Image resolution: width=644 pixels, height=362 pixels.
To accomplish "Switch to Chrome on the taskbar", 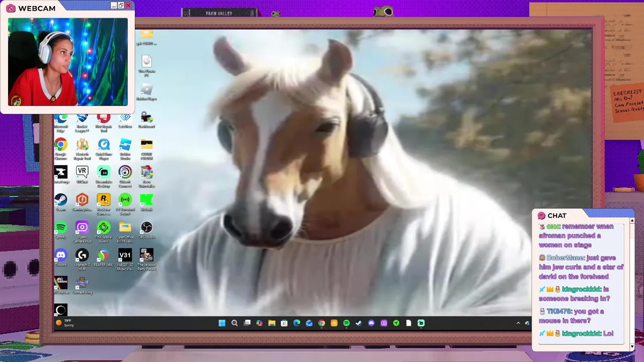I will [321, 323].
